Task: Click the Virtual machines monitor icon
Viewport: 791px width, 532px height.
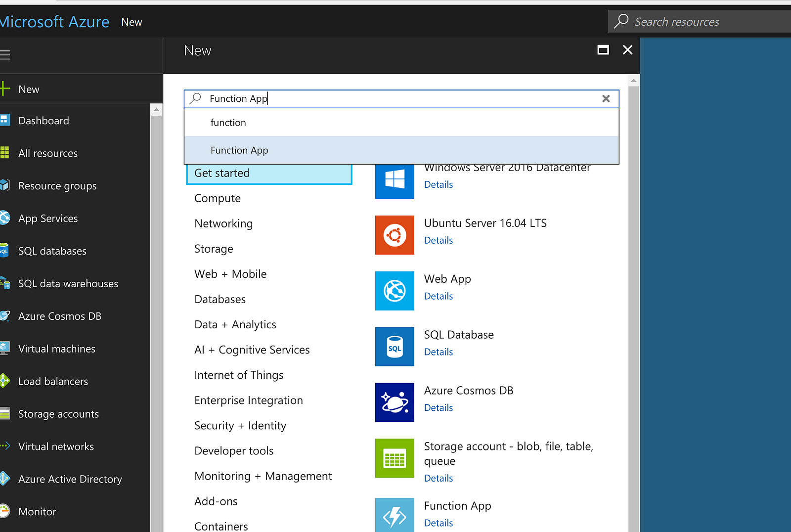Action: (x=5, y=349)
